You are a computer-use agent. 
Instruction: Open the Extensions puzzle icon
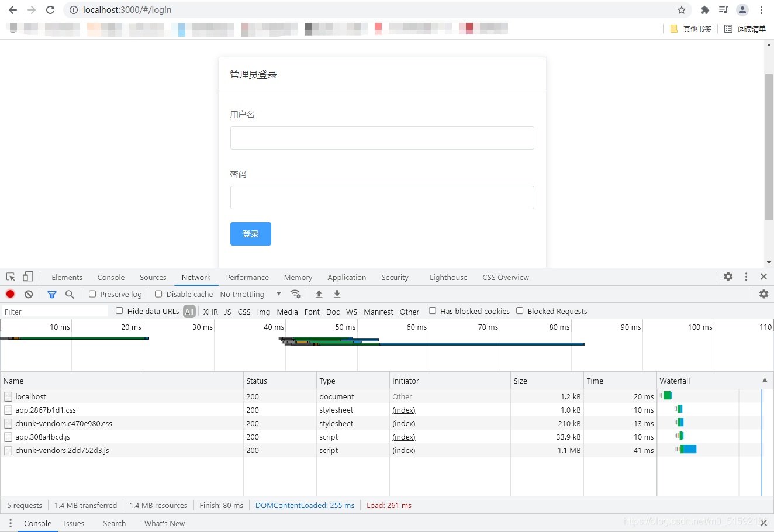pyautogui.click(x=705, y=10)
